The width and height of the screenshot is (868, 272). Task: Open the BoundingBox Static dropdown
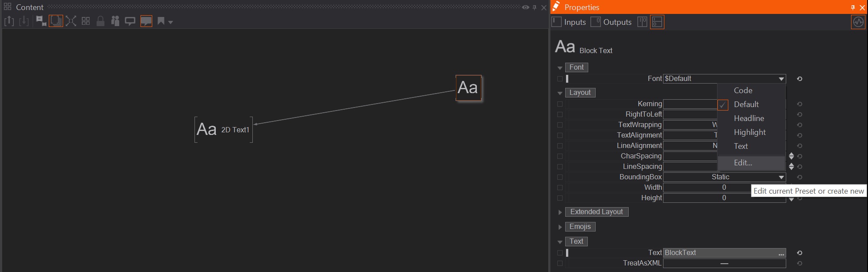click(x=781, y=177)
